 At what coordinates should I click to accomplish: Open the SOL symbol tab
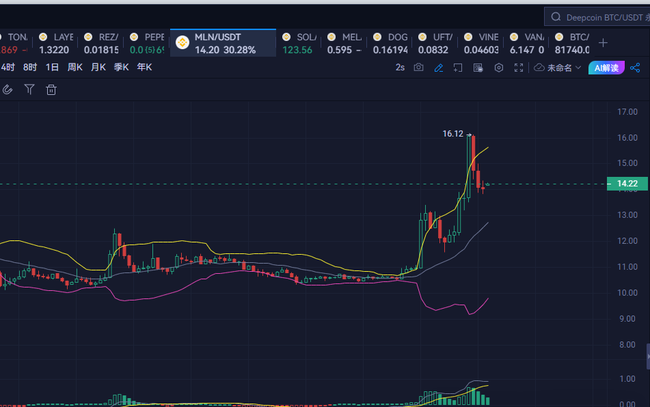pyautogui.click(x=299, y=43)
